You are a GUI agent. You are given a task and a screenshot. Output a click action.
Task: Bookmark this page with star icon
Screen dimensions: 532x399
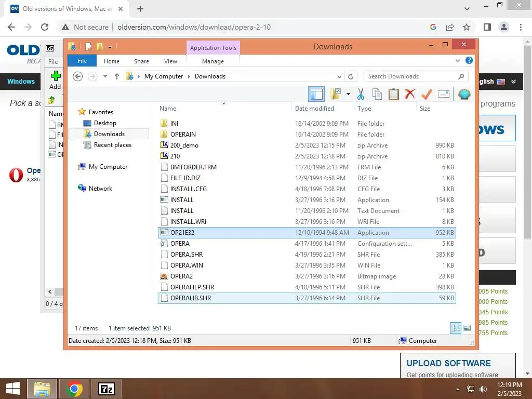tap(467, 27)
